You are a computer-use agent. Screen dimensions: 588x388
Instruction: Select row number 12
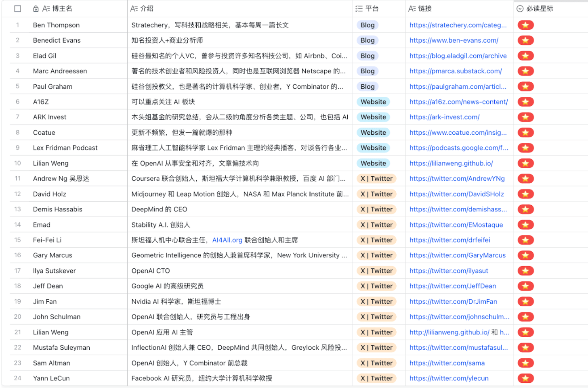click(x=17, y=194)
